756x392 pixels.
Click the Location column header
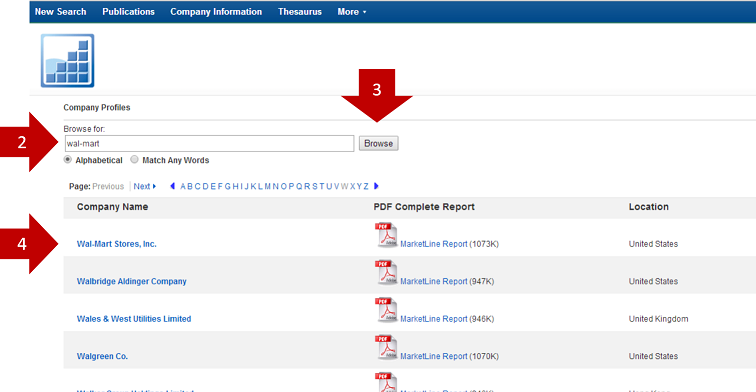coord(648,207)
